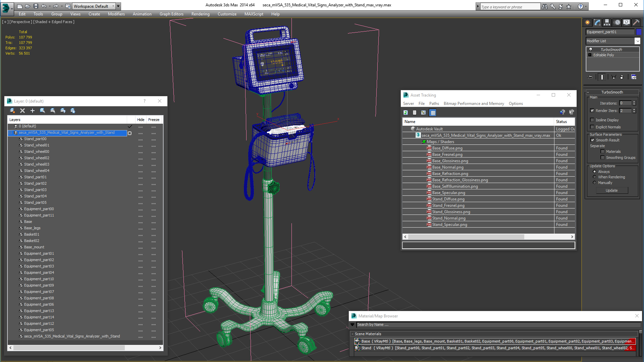Screen dimensions: 644x362
Task: Click Update button in TurboSmooth
Action: pos(611,190)
